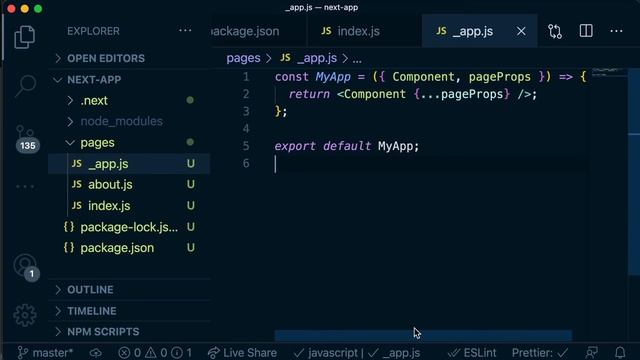The width and height of the screenshot is (640, 360).
Task: Open the Explorer view in activity bar
Action: (24, 38)
